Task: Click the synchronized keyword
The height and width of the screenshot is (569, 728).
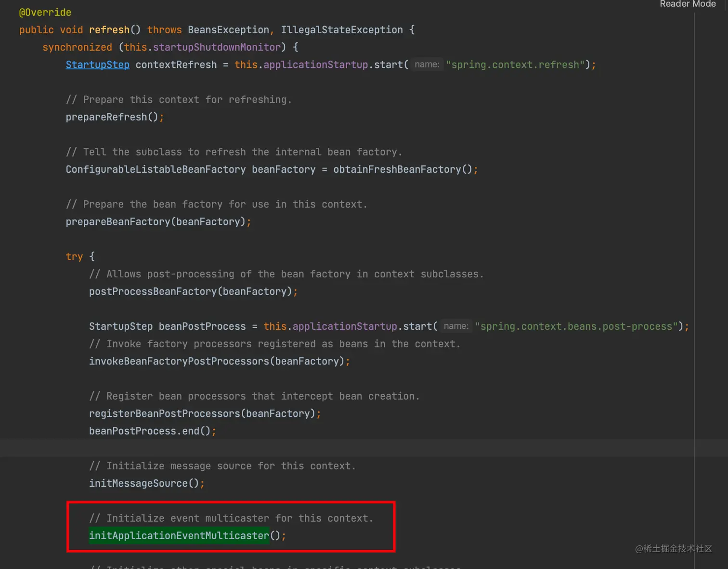Action: click(77, 47)
